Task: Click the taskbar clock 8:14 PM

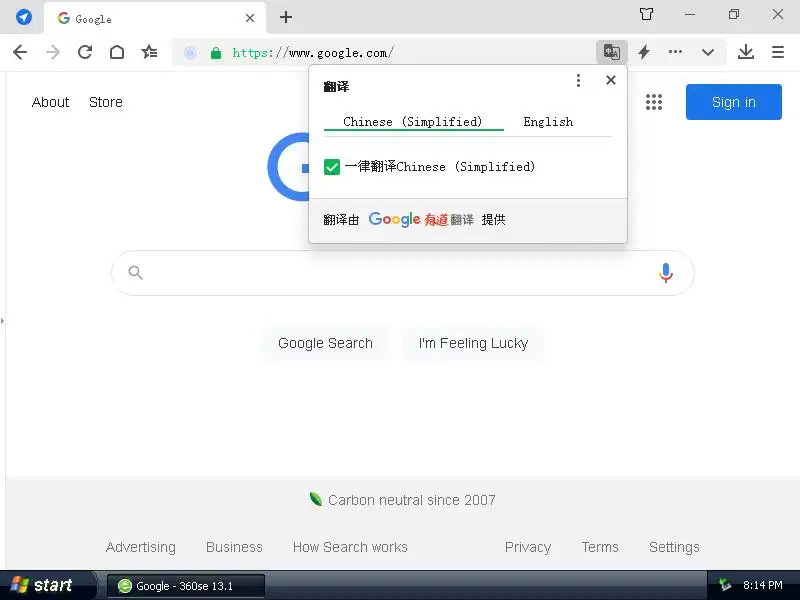Action: point(763,585)
